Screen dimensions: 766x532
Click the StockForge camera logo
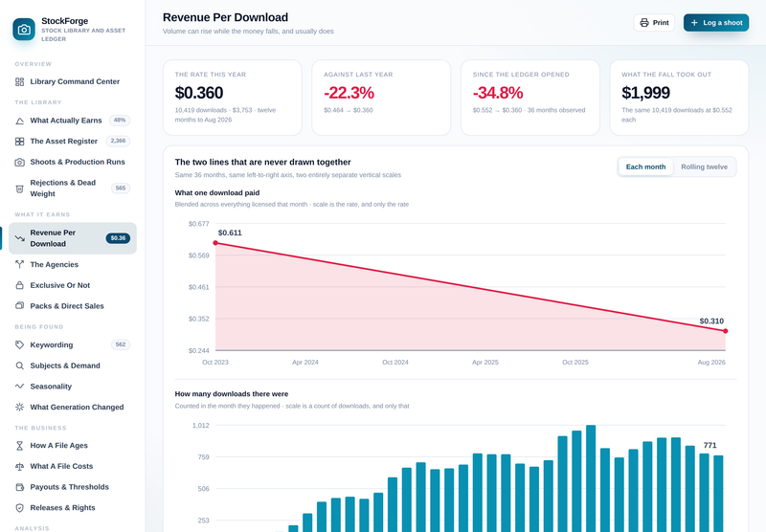(x=24, y=30)
